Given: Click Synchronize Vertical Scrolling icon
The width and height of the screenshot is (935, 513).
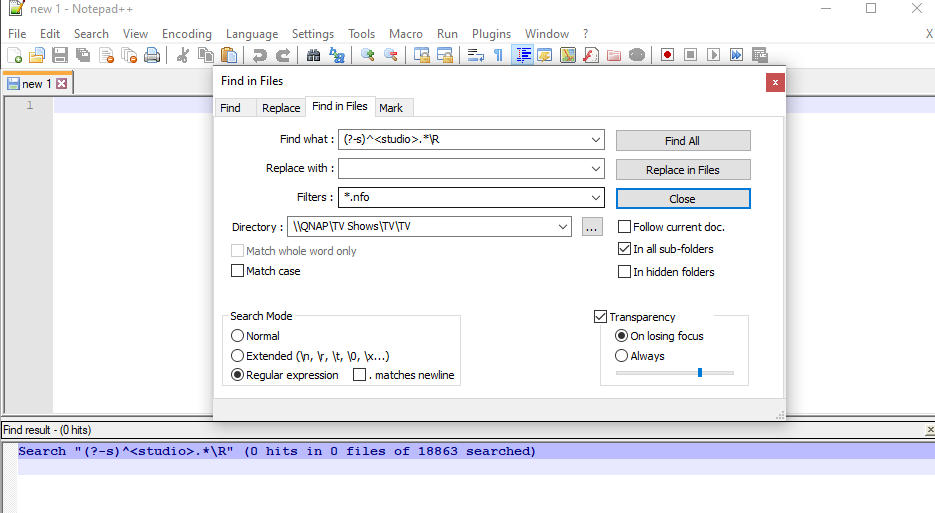Looking at the screenshot, I should [x=422, y=55].
